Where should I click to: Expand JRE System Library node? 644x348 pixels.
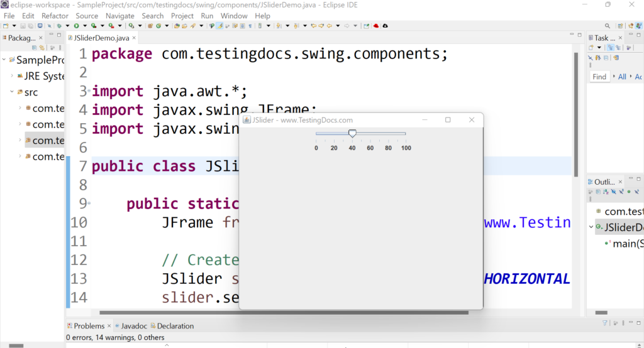[12, 76]
